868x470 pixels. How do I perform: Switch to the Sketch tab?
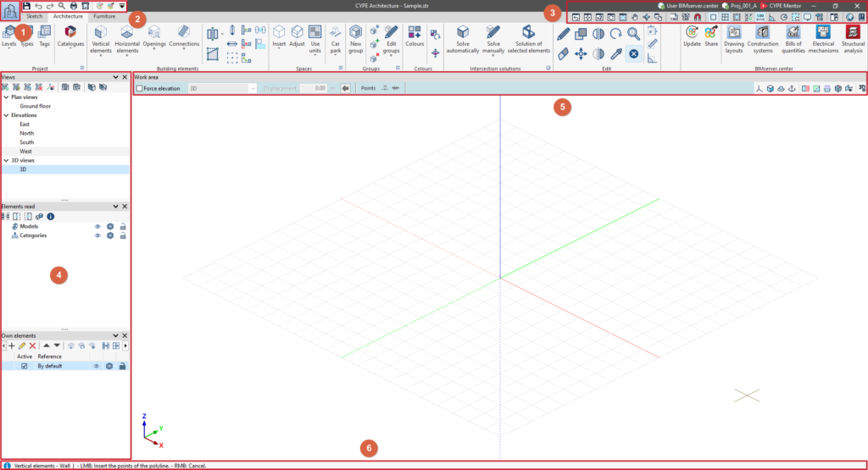[34, 17]
